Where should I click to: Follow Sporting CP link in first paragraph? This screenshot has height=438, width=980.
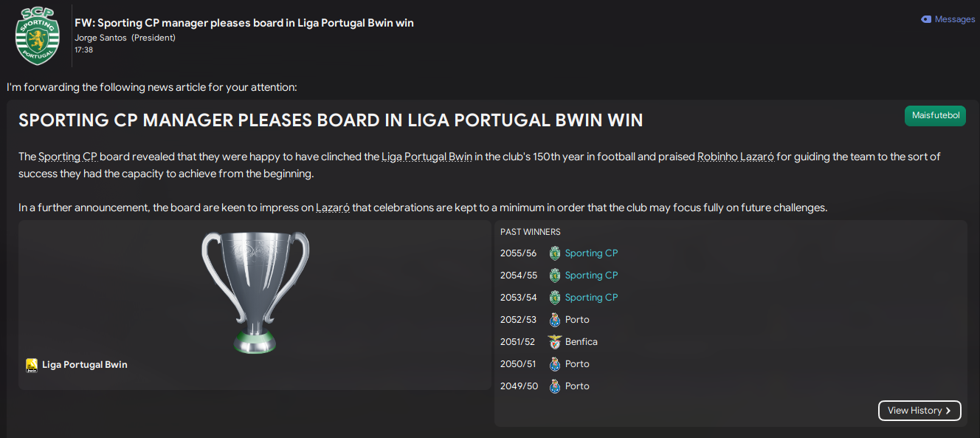[x=68, y=157]
